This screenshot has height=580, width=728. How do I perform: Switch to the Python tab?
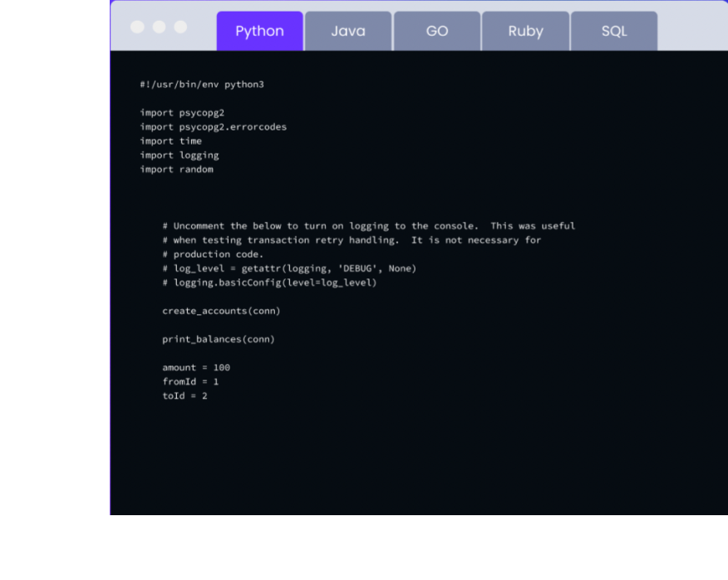pos(259,31)
